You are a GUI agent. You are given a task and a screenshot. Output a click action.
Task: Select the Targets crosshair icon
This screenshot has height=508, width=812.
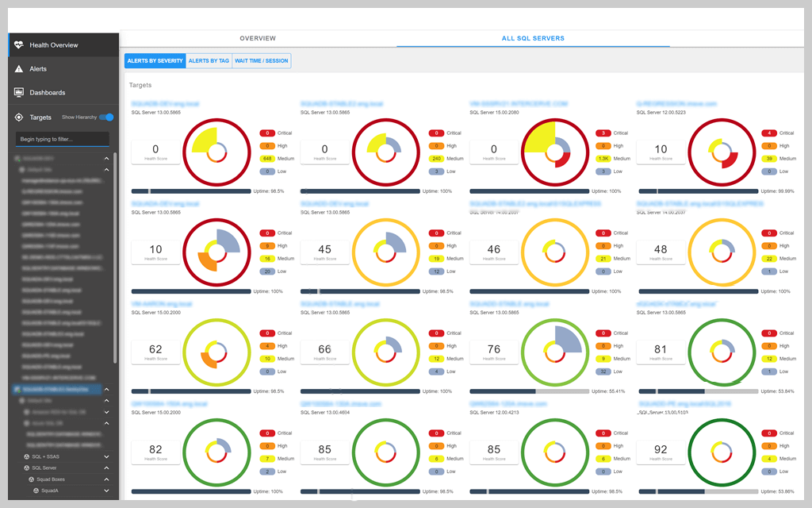17,117
